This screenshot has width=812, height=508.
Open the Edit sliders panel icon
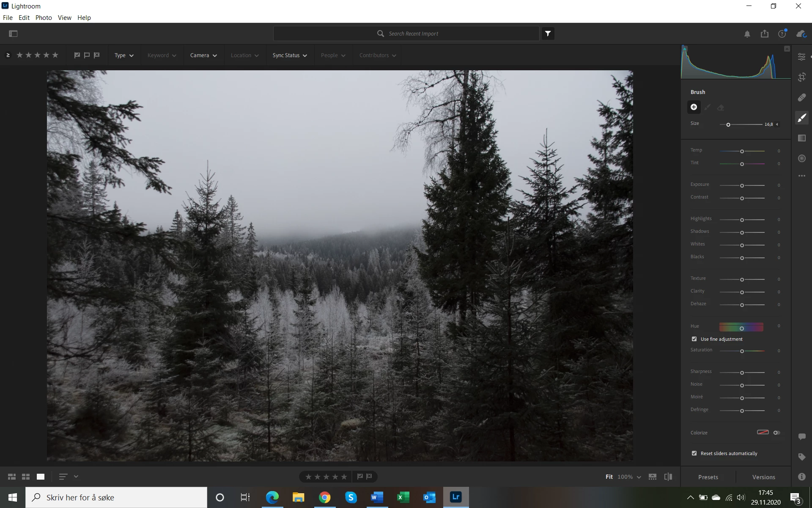tap(801, 57)
